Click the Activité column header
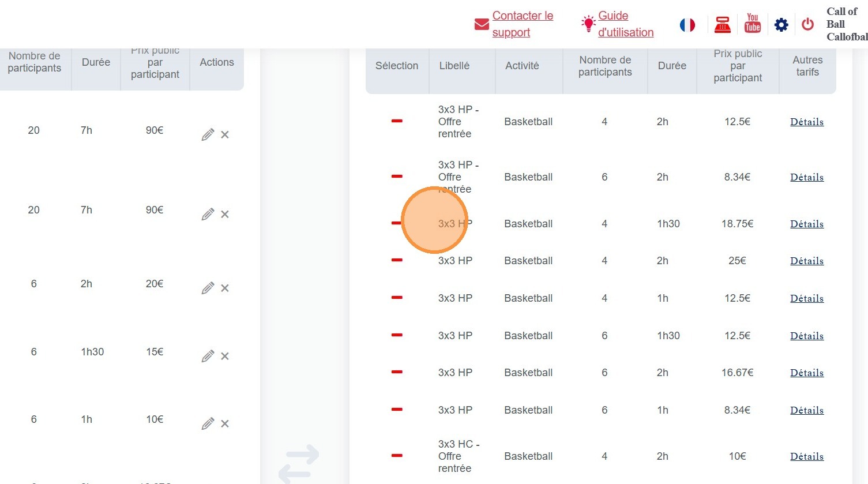This screenshot has height=484, width=868. 522,66
